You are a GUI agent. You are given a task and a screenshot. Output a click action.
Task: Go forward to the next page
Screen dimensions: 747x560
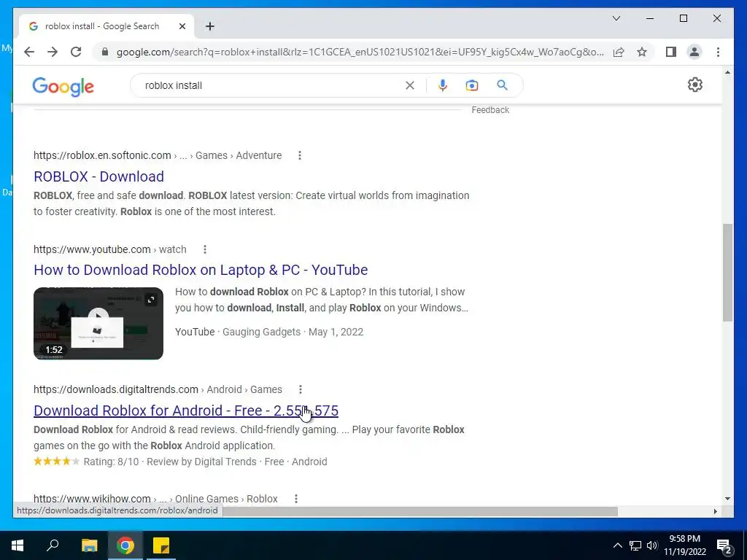(x=53, y=52)
